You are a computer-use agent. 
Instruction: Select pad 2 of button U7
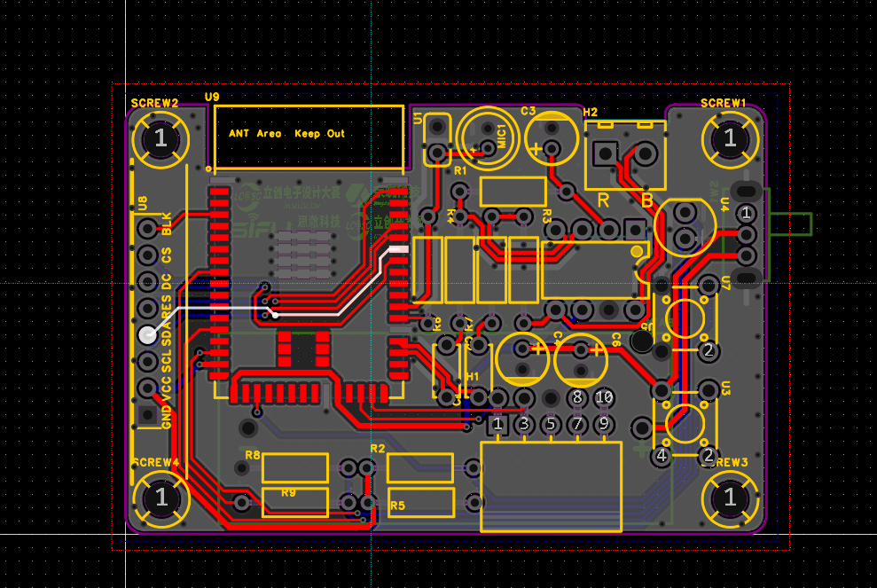[709, 351]
